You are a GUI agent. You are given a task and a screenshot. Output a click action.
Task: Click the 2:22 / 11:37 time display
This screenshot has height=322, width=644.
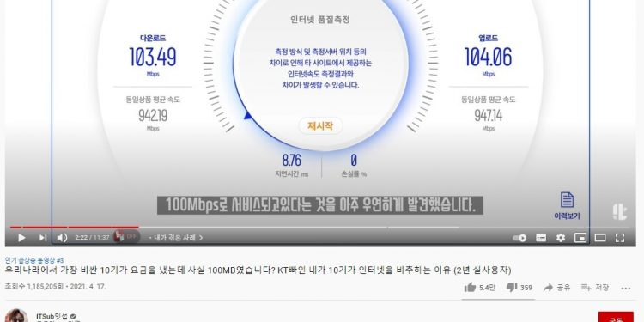coord(92,237)
